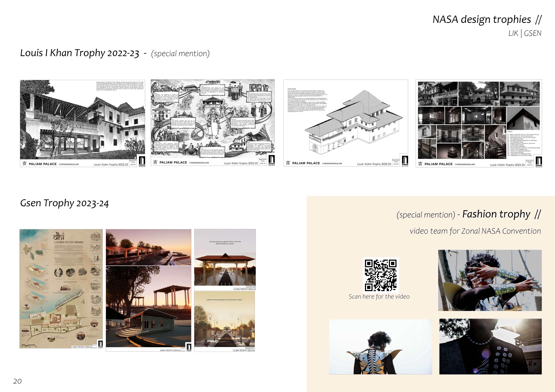Viewport: 555px width, 392px height.
Task: Select the lantern lit lane render
Action: (224, 321)
